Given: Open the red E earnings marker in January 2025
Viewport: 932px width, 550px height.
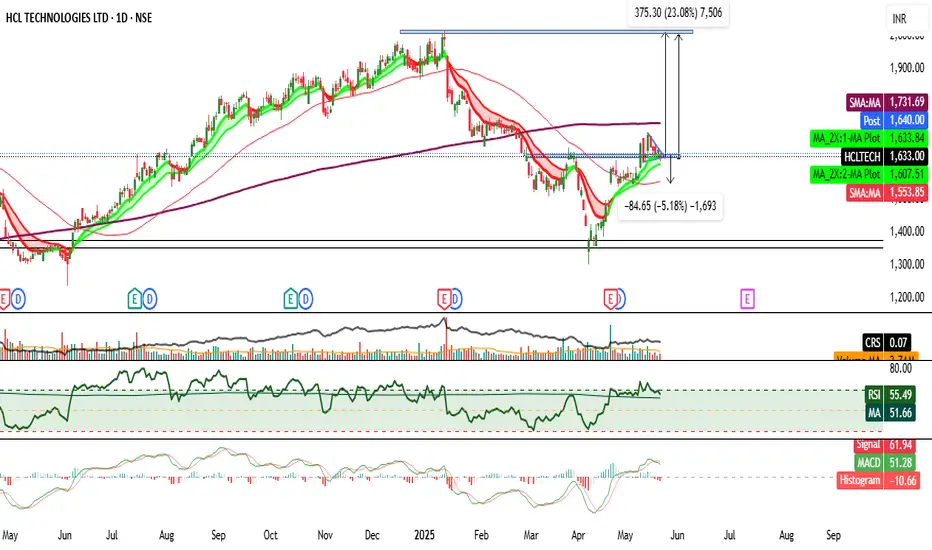Looking at the screenshot, I should pyautogui.click(x=444, y=299).
